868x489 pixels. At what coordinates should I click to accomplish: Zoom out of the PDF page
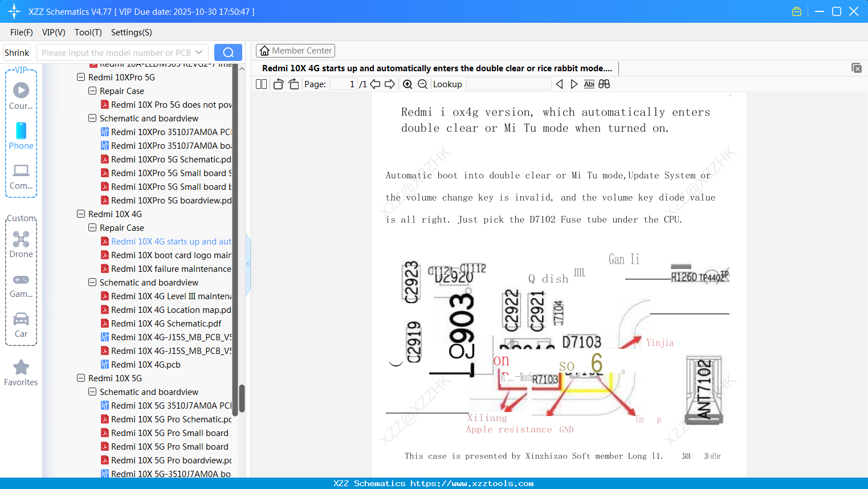[422, 84]
